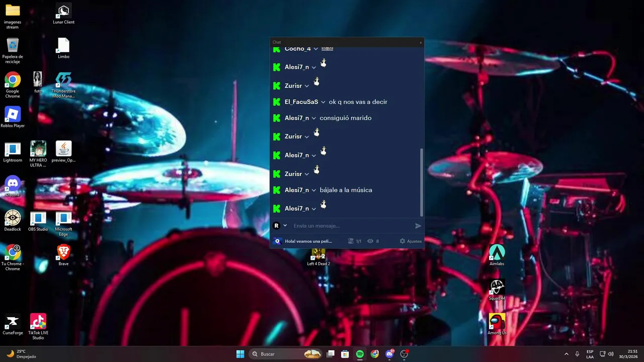Open Tu Chrome profile shortcut
The height and width of the screenshot is (362, 644).
[13, 257]
